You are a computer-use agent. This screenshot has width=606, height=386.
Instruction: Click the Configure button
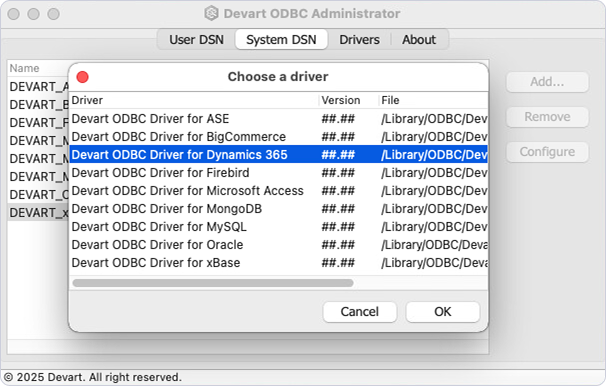click(x=547, y=152)
